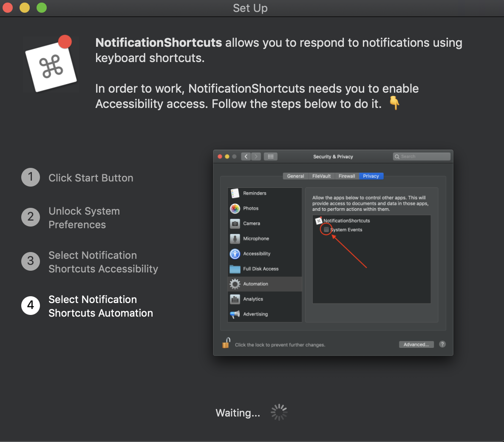Select the Analytics chart icon
504x442 pixels.
235,299
